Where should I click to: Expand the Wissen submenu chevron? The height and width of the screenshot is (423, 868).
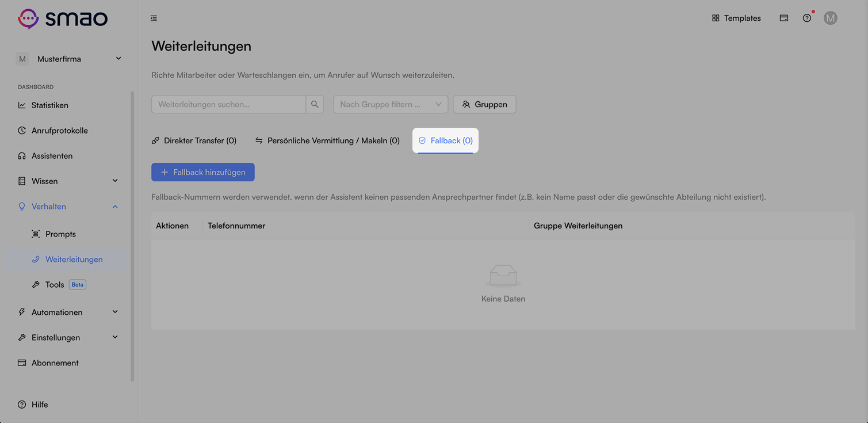pyautogui.click(x=115, y=181)
